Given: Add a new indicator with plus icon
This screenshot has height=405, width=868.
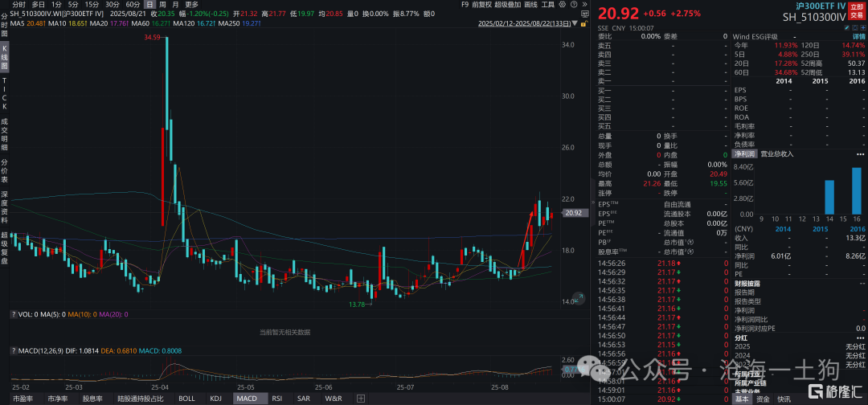Looking at the screenshot, I should point(361,399).
